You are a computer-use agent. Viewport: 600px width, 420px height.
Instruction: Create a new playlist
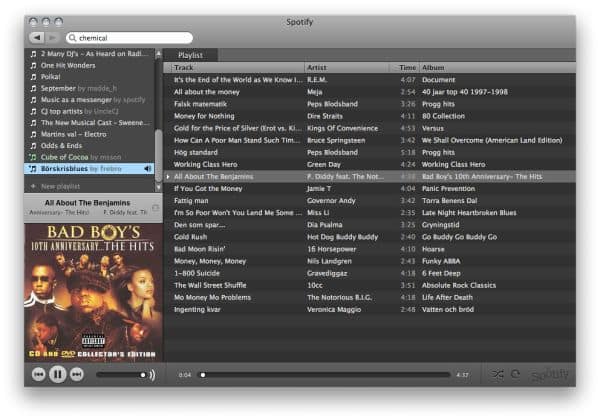[57, 186]
